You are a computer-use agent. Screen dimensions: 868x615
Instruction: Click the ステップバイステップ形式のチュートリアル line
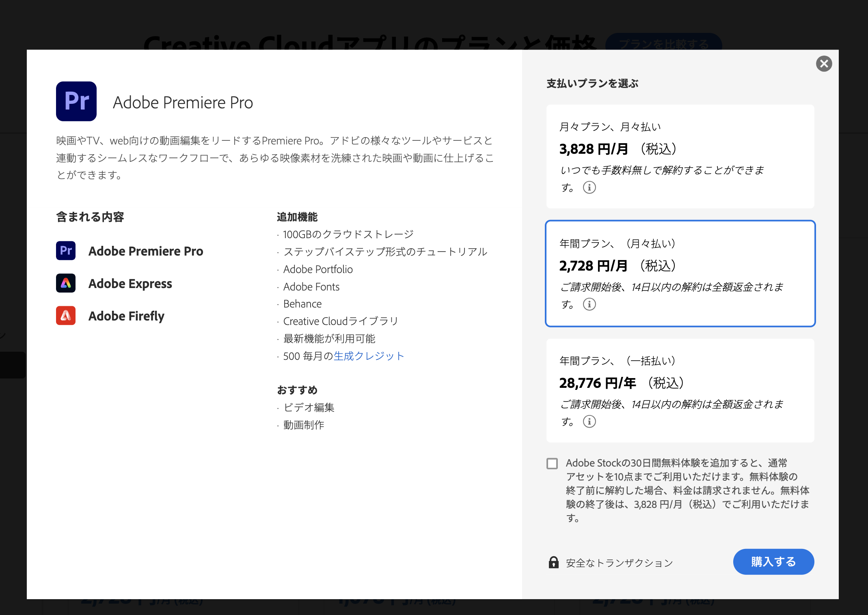[x=385, y=252]
